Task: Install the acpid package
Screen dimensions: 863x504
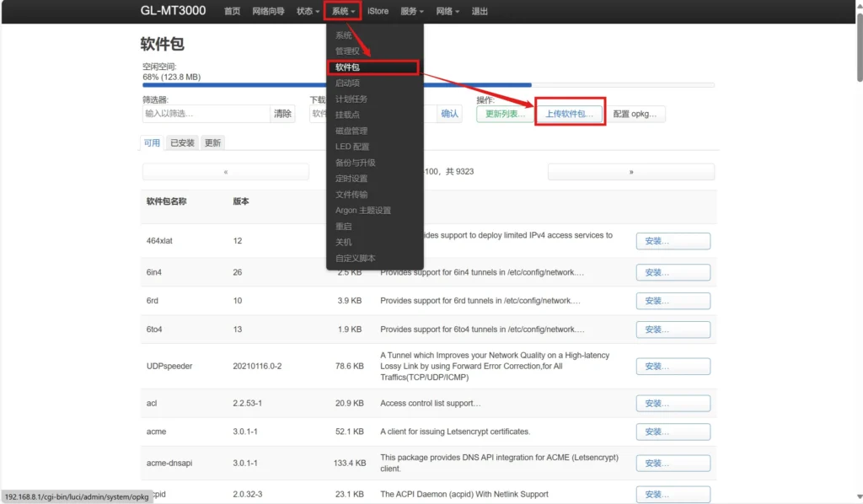Action: (x=673, y=494)
